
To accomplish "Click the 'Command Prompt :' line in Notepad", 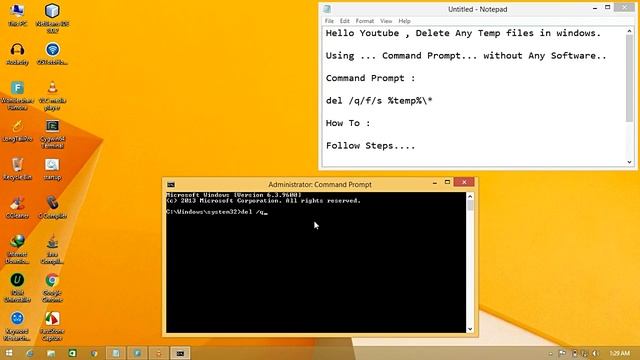I will [370, 78].
